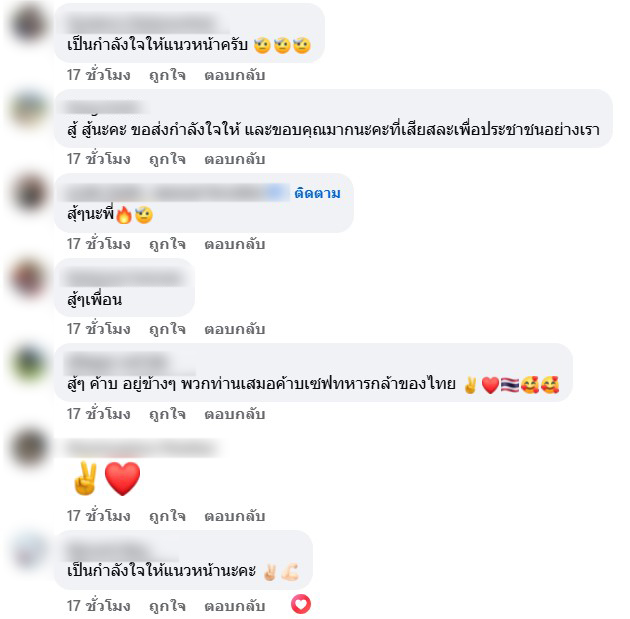Reply to the victory hand and heart emoji comment
630x619 pixels.
click(x=235, y=516)
